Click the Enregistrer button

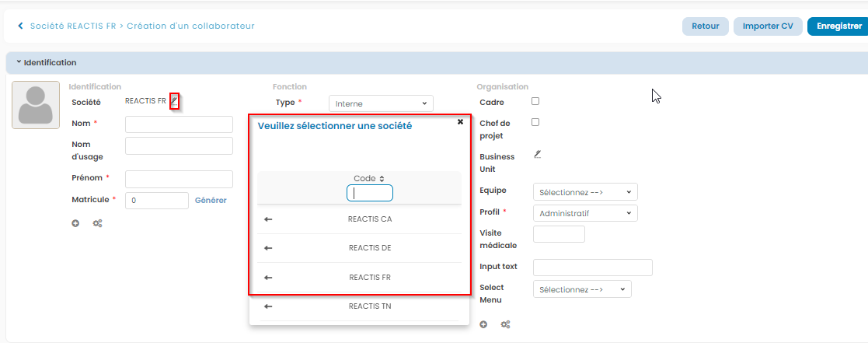838,26
